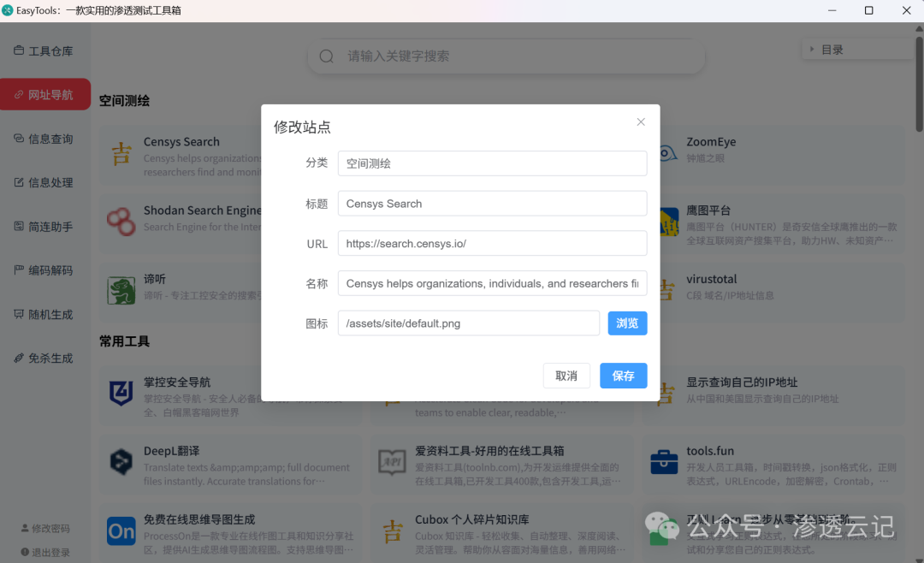Open the ZoomEye card title
924x563 pixels.
coord(711,141)
